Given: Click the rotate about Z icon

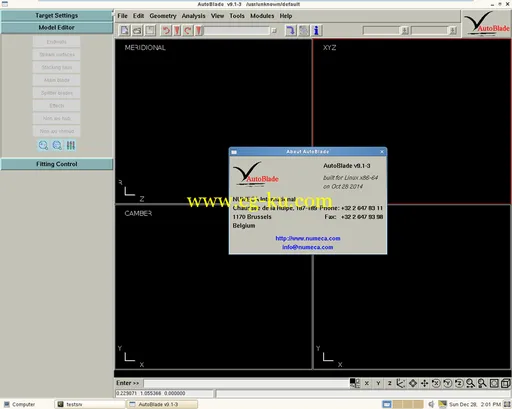Looking at the screenshot, I should click(x=459, y=383).
